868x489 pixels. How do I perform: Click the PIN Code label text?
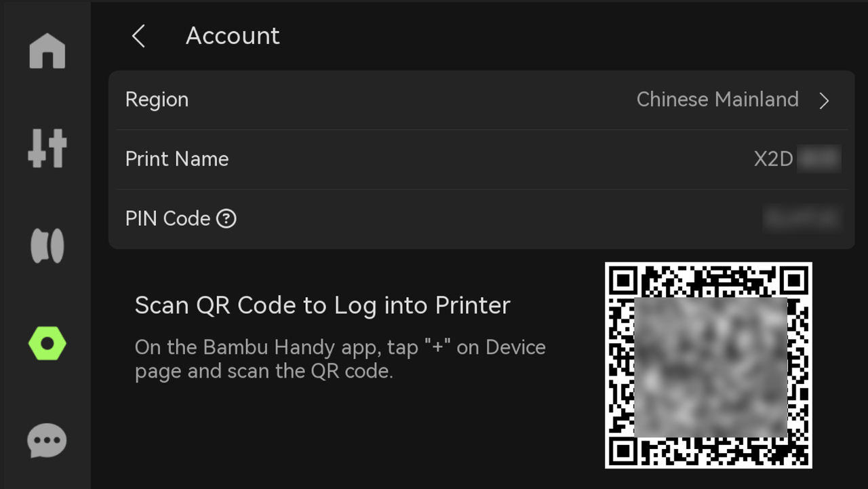(167, 219)
